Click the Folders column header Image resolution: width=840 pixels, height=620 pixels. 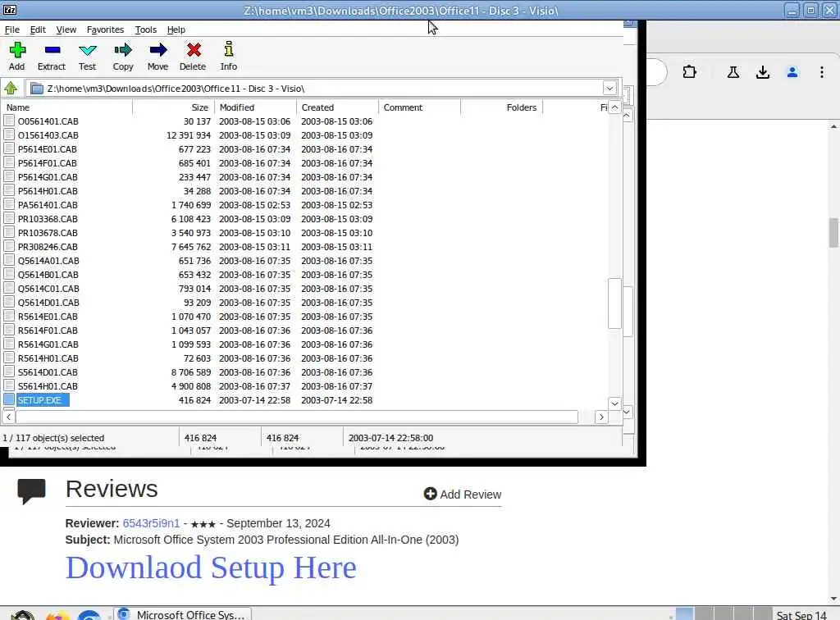point(502,107)
